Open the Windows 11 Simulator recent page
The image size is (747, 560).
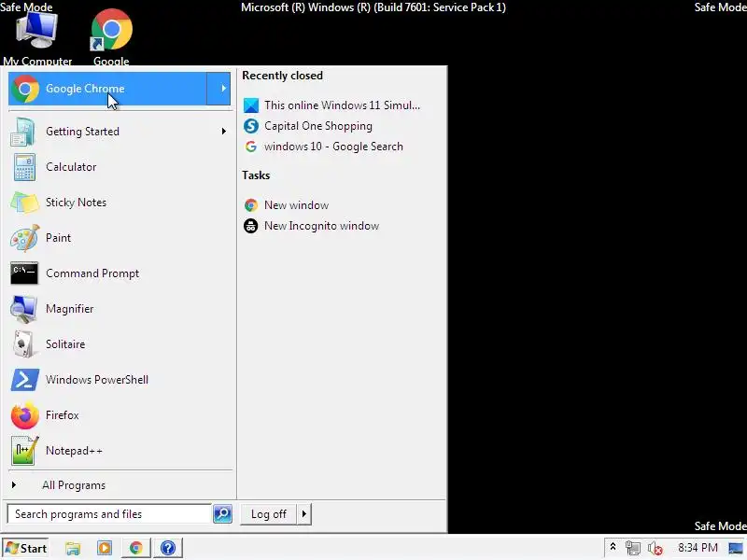332,105
